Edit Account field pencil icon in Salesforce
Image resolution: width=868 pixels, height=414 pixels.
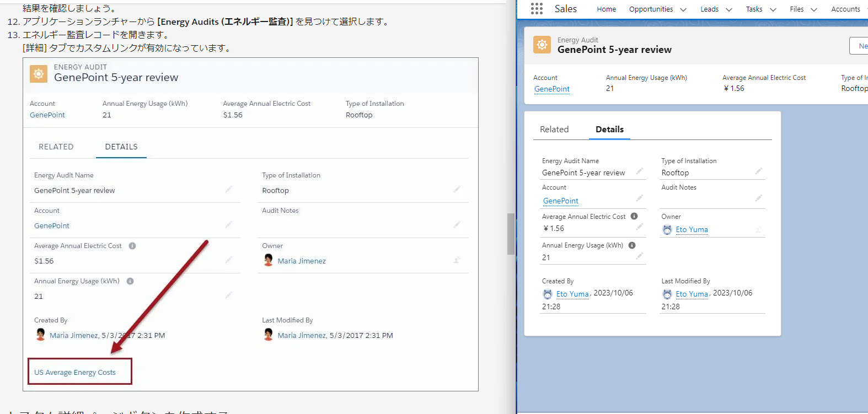[640, 197]
